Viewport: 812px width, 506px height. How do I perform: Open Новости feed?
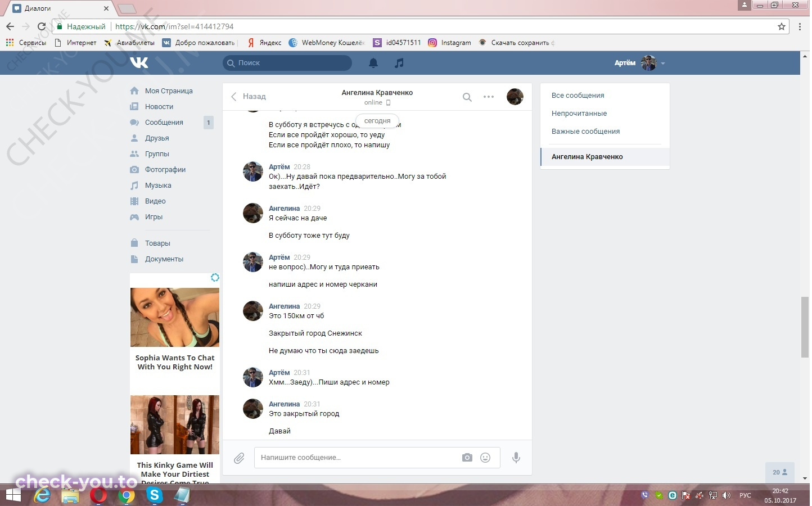coord(159,107)
